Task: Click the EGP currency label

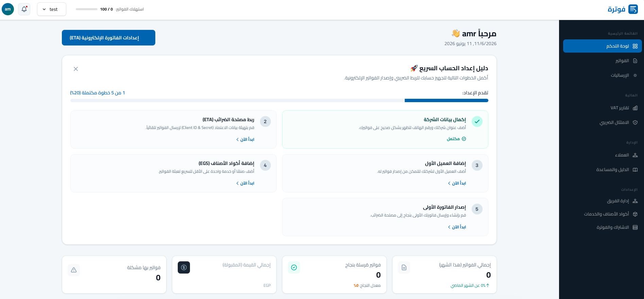Action: click(x=267, y=285)
